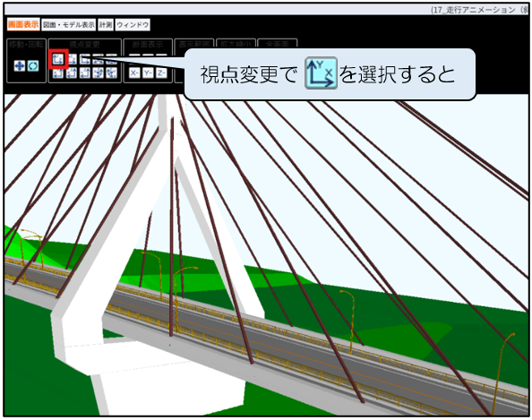Click the third viewpoint icon in bottom row

(x=85, y=73)
